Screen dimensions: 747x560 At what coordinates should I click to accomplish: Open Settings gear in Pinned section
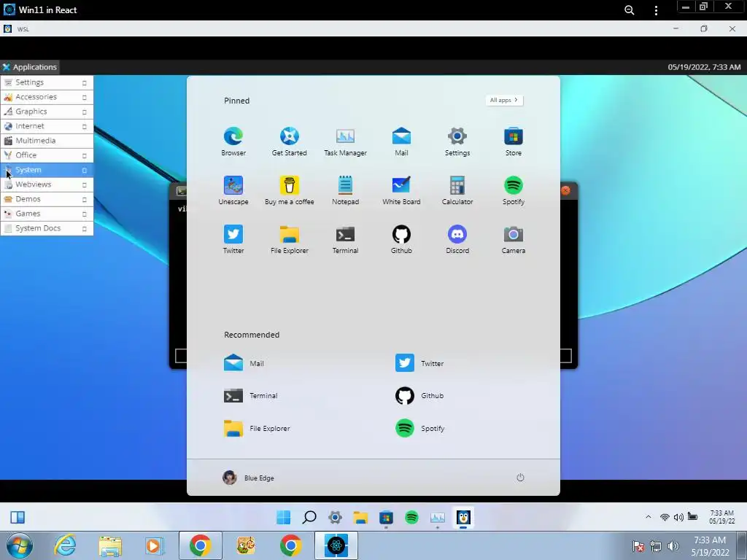click(457, 141)
